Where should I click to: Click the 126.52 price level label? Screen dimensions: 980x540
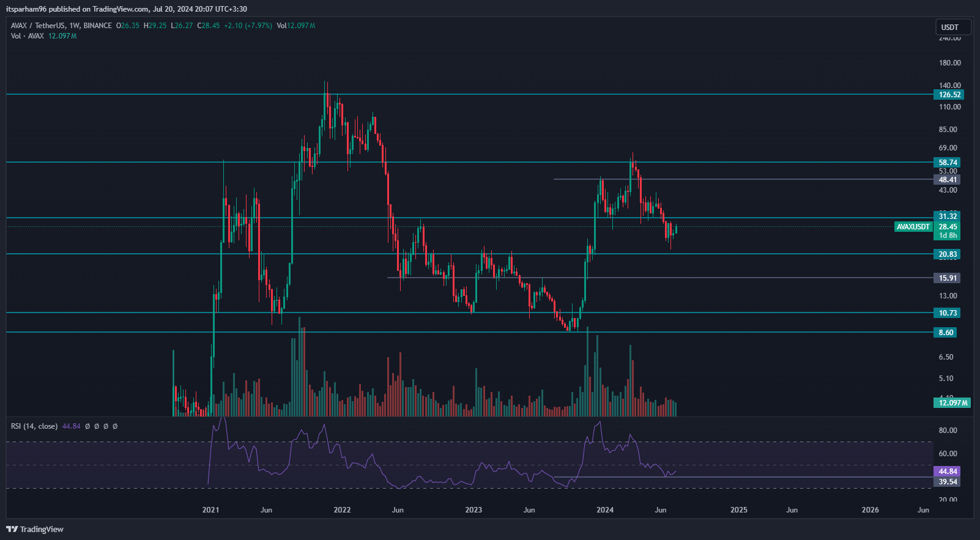click(x=949, y=95)
